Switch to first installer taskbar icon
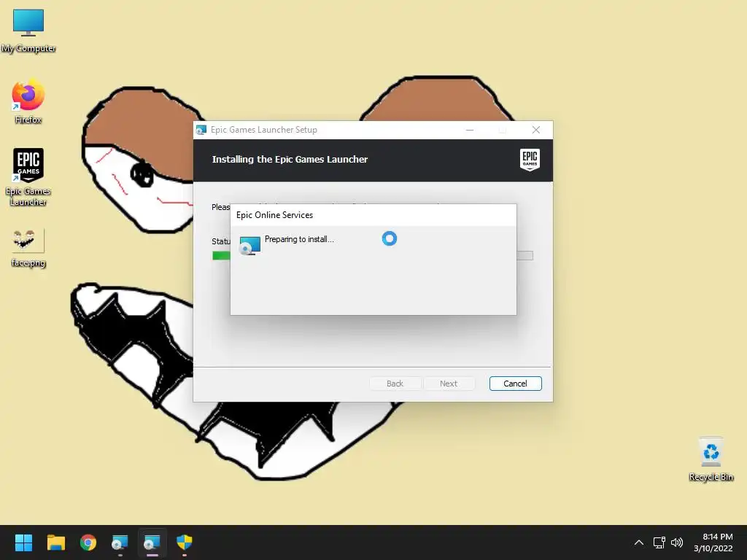 [x=120, y=542]
